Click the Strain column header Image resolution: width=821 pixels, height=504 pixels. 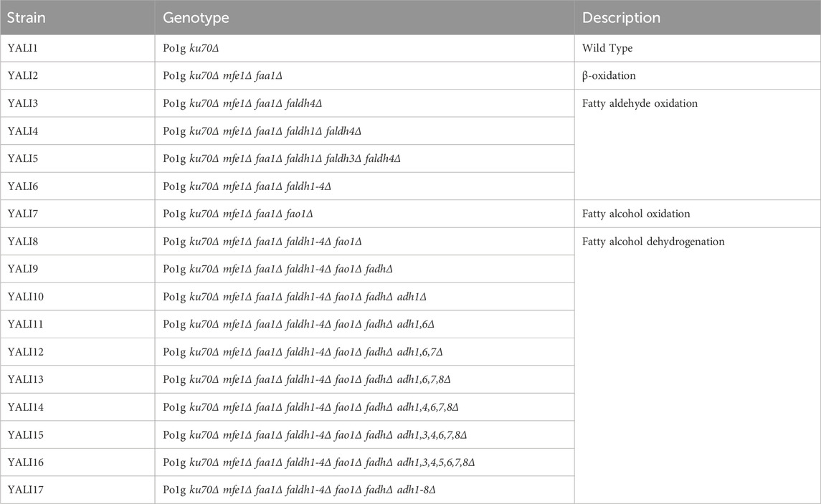coord(27,18)
